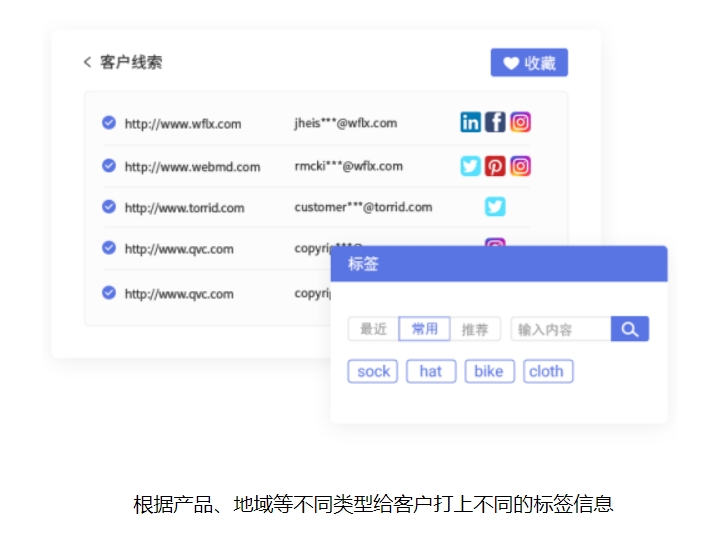
Task: Go back using the arrow beside 客户线索
Action: tap(88, 62)
